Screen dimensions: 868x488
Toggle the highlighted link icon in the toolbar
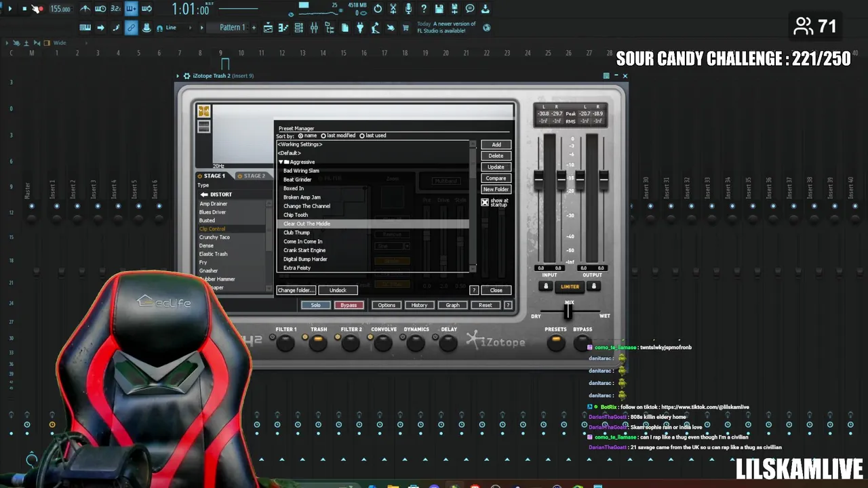(x=131, y=28)
